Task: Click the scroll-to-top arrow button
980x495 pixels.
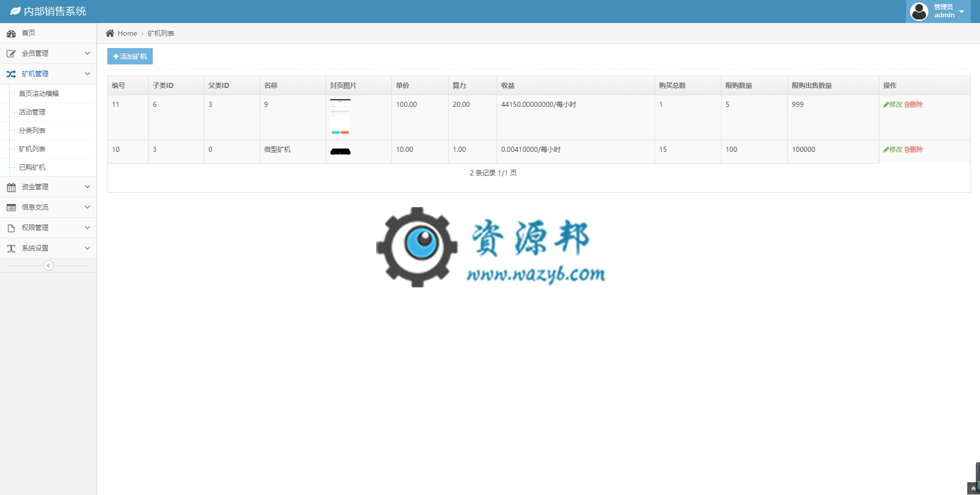Action: (973, 488)
